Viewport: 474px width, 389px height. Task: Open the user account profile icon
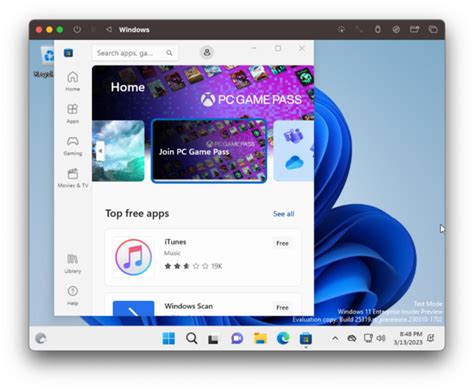pos(207,52)
